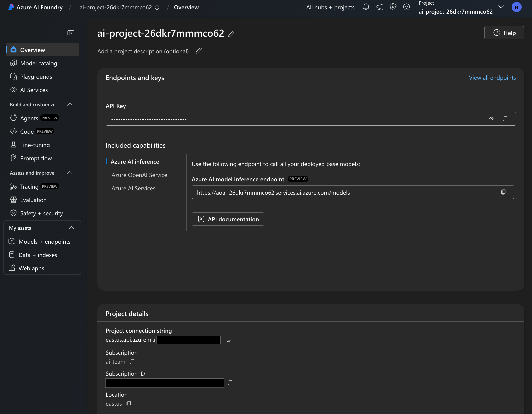Click the Help button

click(x=504, y=33)
